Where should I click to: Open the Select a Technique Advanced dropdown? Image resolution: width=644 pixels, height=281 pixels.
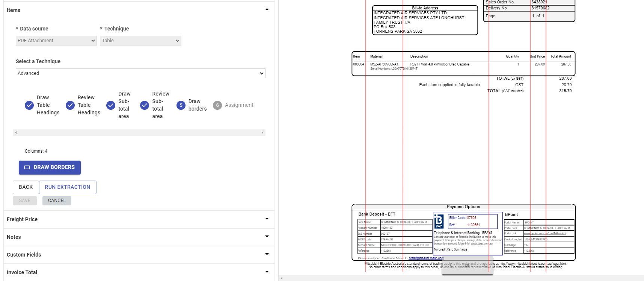click(x=140, y=73)
